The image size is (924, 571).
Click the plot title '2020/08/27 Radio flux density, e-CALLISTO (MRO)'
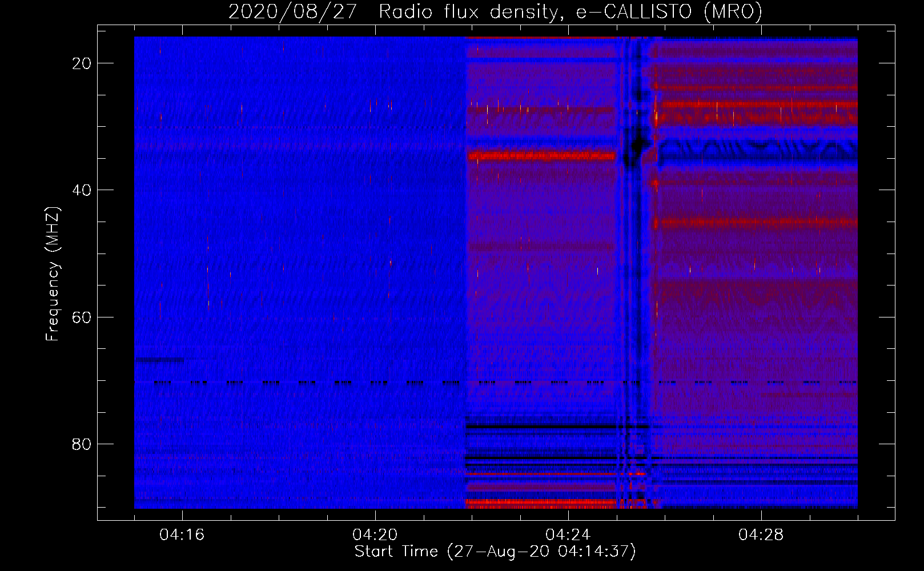pyautogui.click(x=495, y=11)
